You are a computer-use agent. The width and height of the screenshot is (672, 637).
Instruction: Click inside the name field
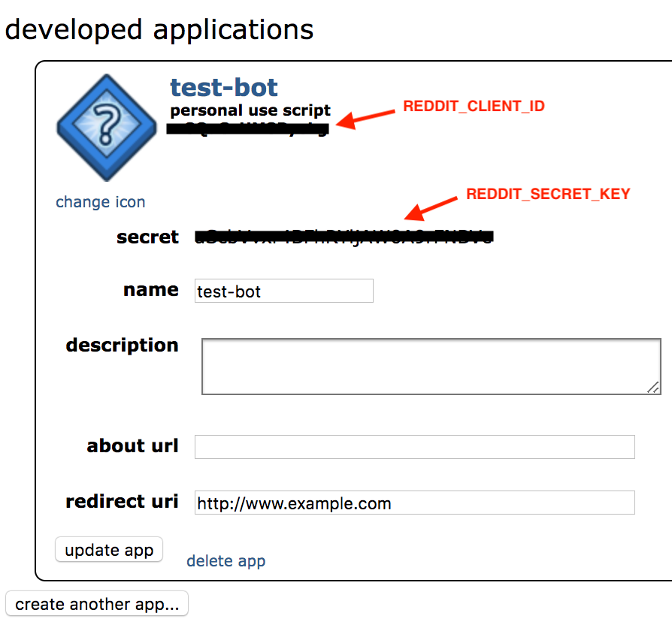[x=283, y=291]
